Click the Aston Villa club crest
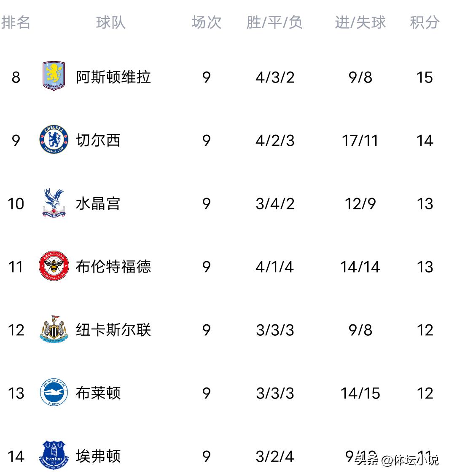Screen dimensions: 449x476 pos(54,76)
